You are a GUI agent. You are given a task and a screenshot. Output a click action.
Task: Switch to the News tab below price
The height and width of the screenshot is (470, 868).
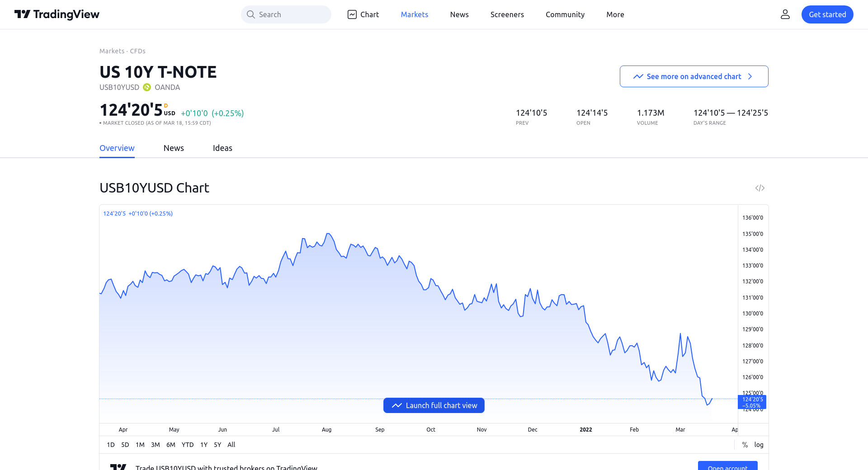(x=174, y=148)
